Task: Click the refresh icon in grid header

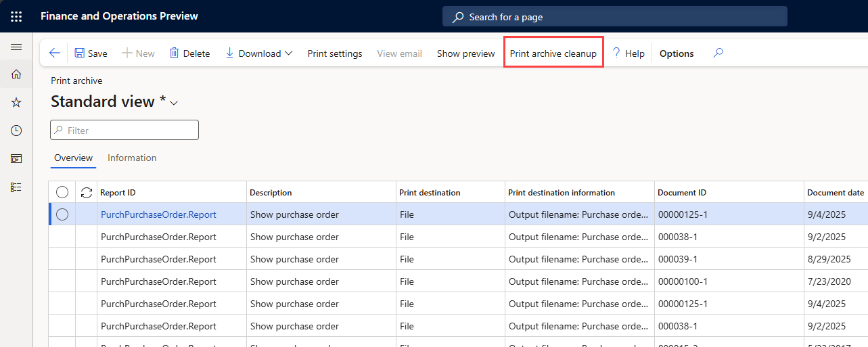Action: (87, 193)
